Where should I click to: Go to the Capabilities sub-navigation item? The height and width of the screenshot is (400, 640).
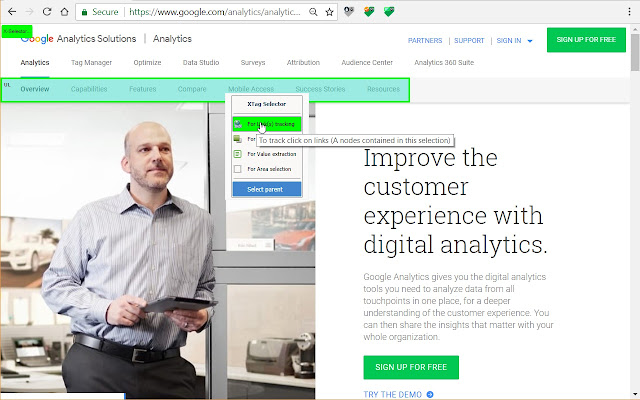pos(89,89)
